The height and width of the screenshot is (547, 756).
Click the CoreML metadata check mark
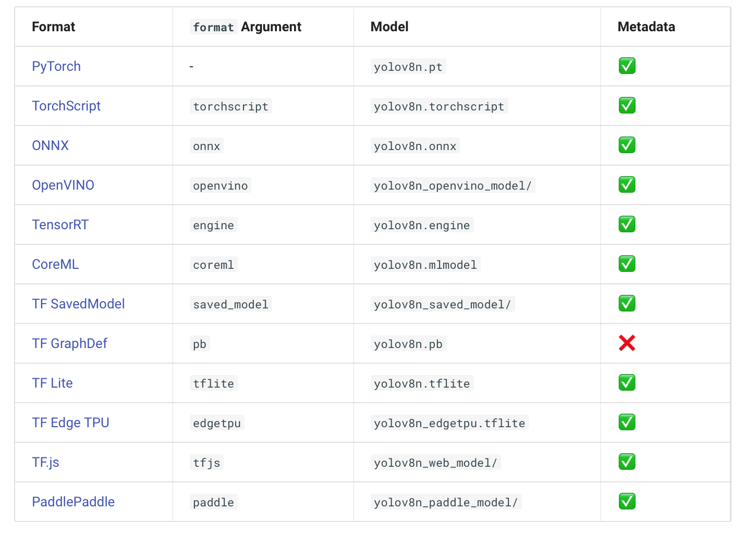point(627,264)
